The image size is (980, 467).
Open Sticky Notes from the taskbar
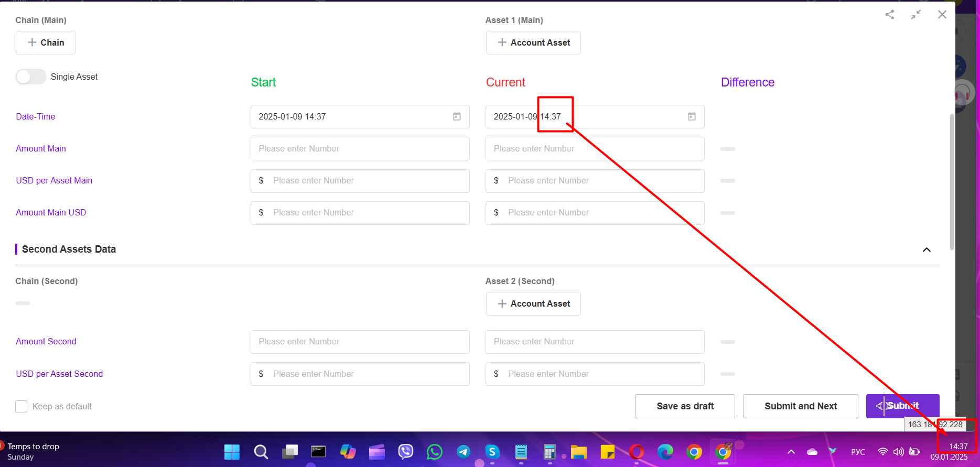608,452
